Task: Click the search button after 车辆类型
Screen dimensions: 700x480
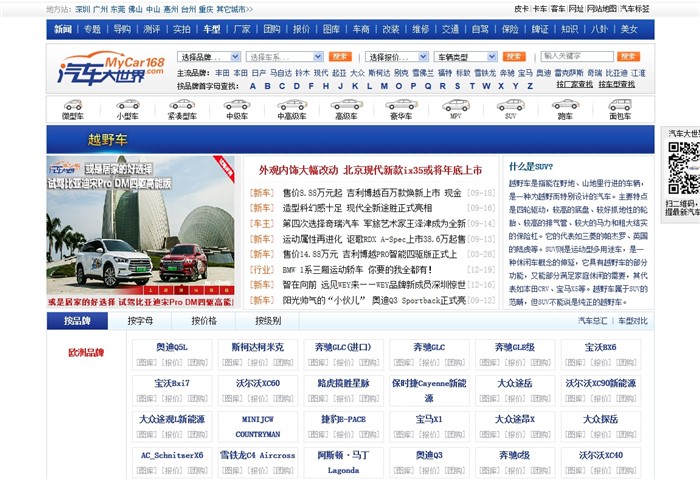Action: click(514, 57)
